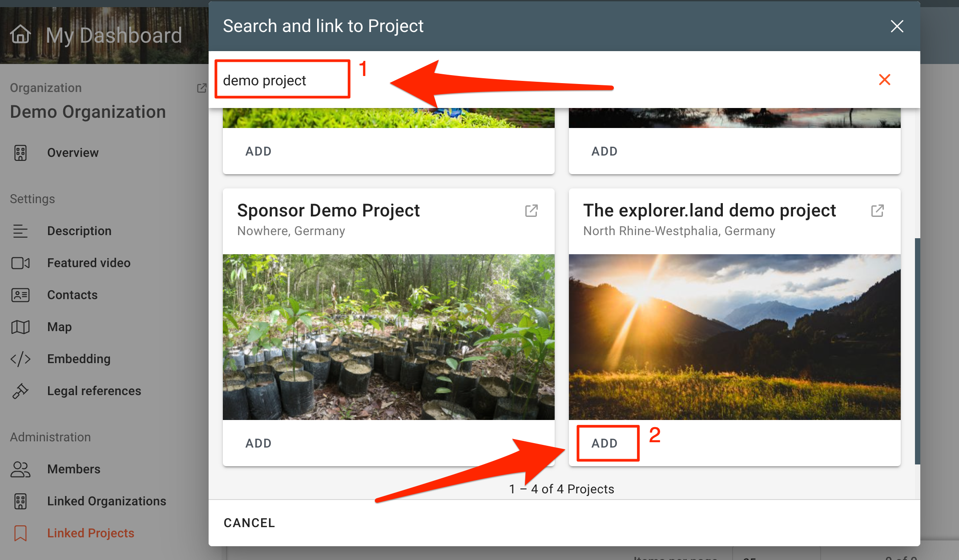Go to Overview in sidebar
This screenshot has height=560, width=959.
73,153
